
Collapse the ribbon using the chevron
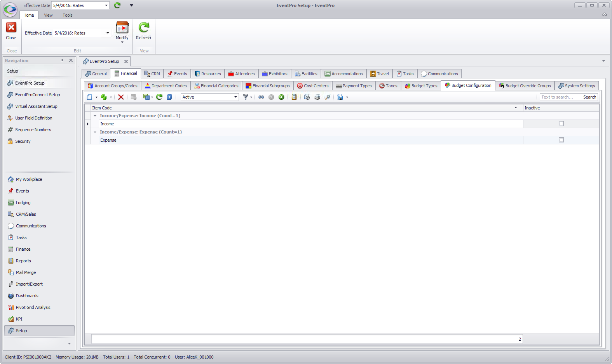coord(605,14)
